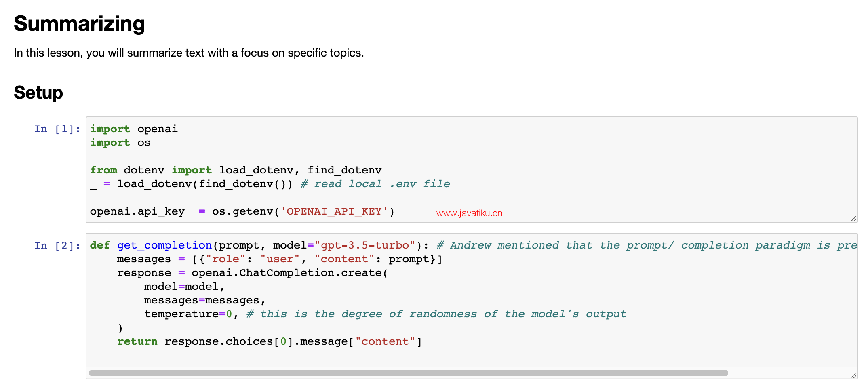Click the Summarizing heading
The width and height of the screenshot is (868, 392).
coord(79,23)
